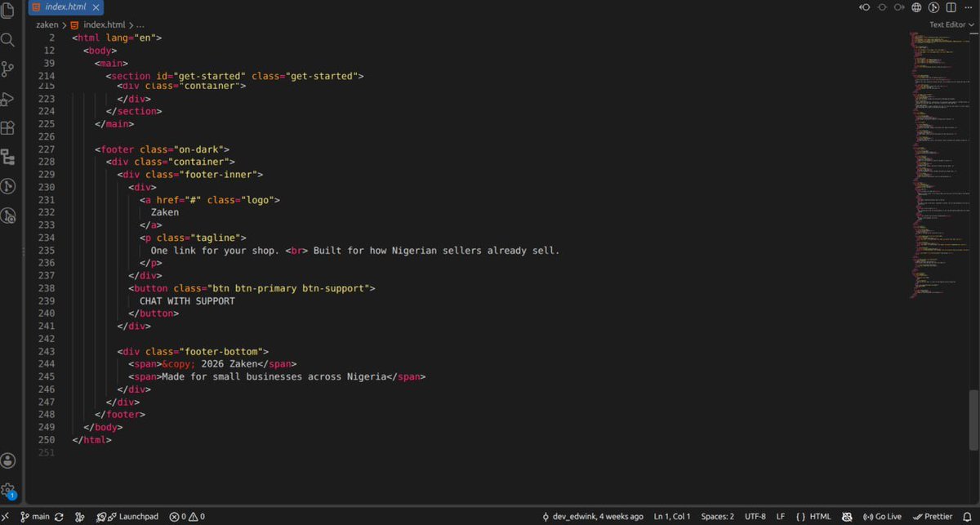Click the Copilot status icon

(847, 516)
